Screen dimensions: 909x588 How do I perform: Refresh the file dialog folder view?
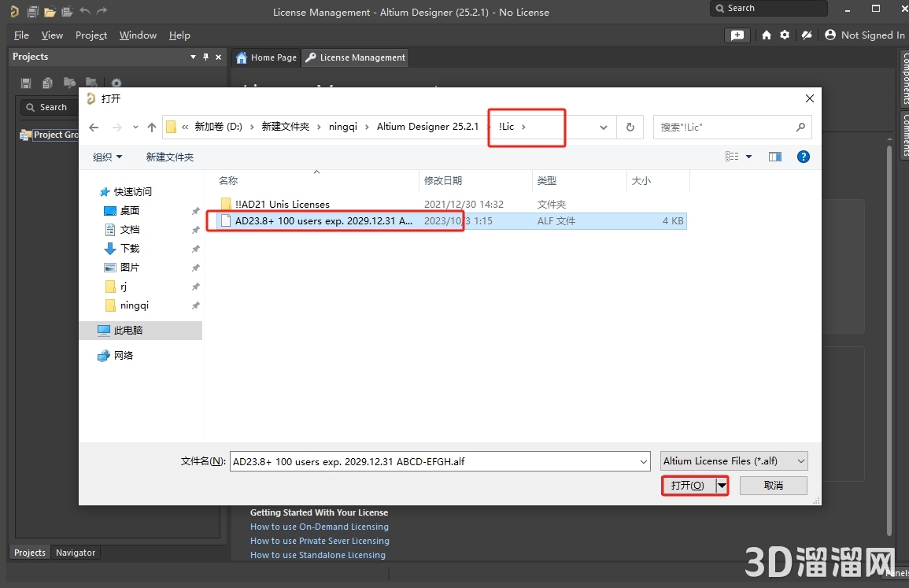(630, 127)
